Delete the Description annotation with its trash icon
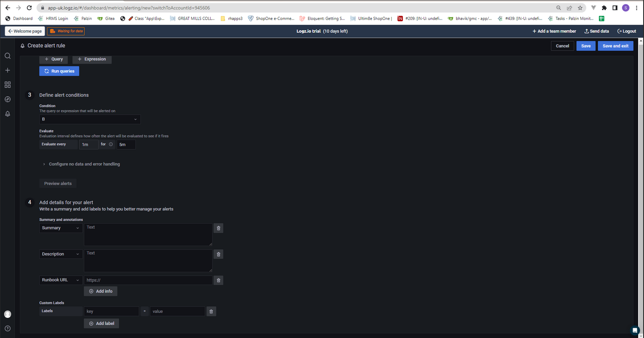644x338 pixels. point(218,254)
